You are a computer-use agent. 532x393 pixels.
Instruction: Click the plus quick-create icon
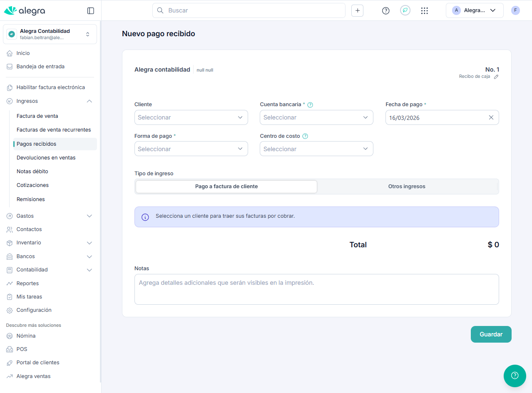pos(357,11)
